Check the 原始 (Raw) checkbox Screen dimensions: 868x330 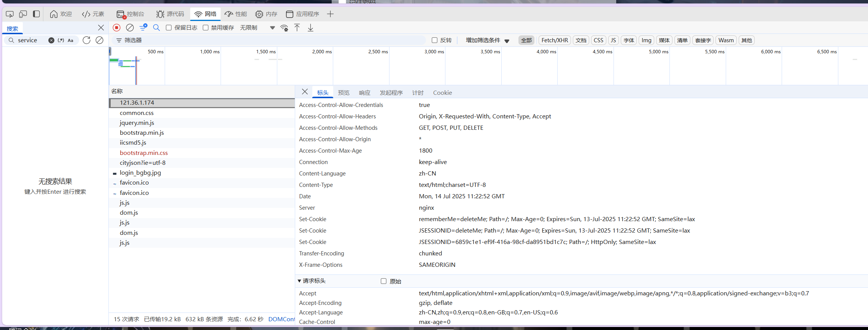383,281
